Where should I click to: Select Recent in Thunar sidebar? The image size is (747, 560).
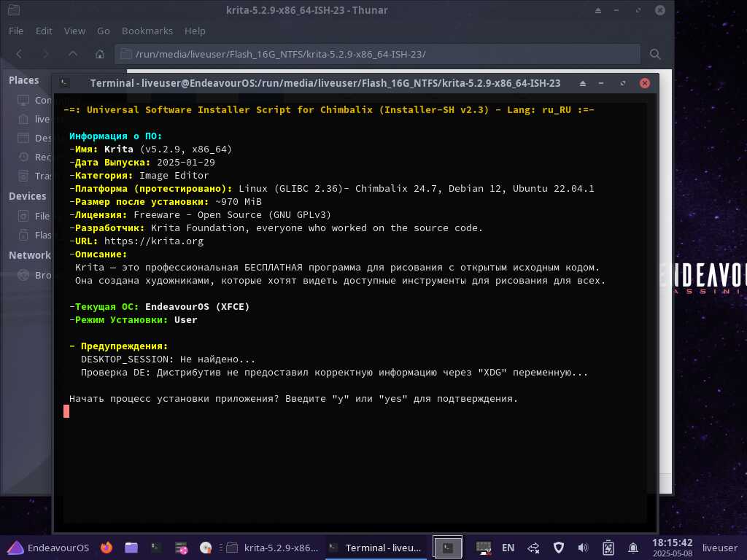coord(34,157)
